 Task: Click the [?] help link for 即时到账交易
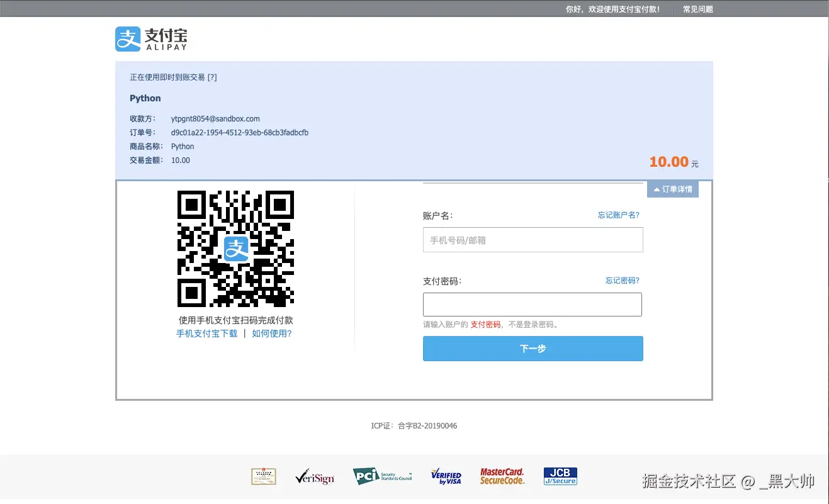[x=212, y=77]
